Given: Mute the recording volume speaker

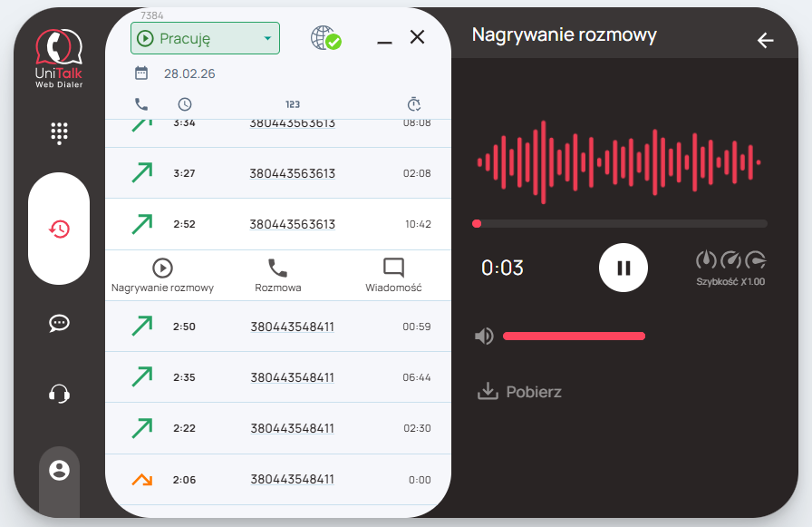Looking at the screenshot, I should click(x=485, y=337).
